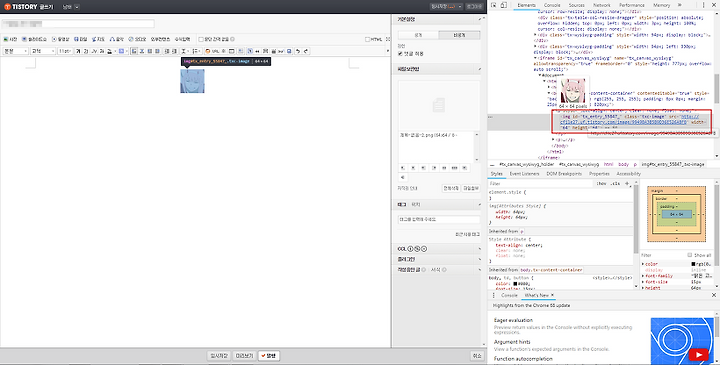Expand the 플러그인 plugin section
720x365 pixels.
[x=480, y=259]
